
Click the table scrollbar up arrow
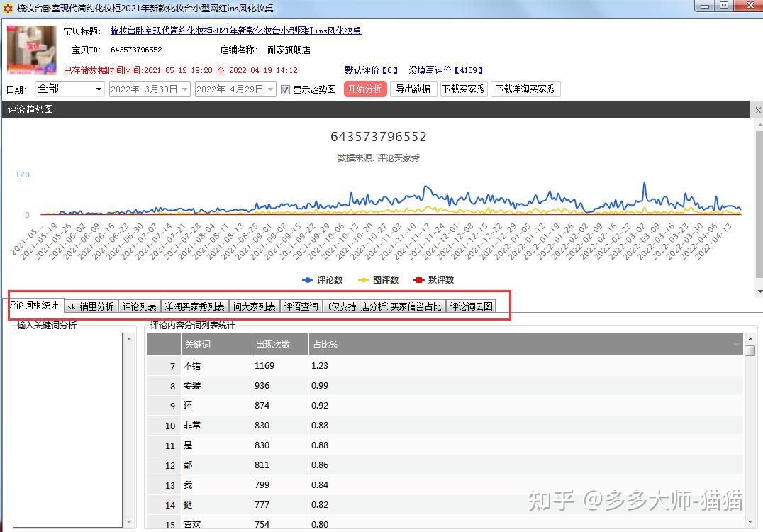coord(750,339)
